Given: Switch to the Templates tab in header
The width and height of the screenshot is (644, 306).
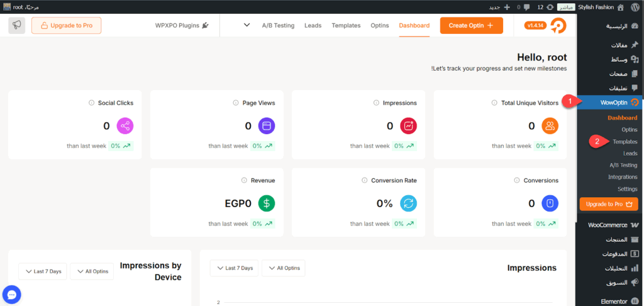Looking at the screenshot, I should coord(347,26).
